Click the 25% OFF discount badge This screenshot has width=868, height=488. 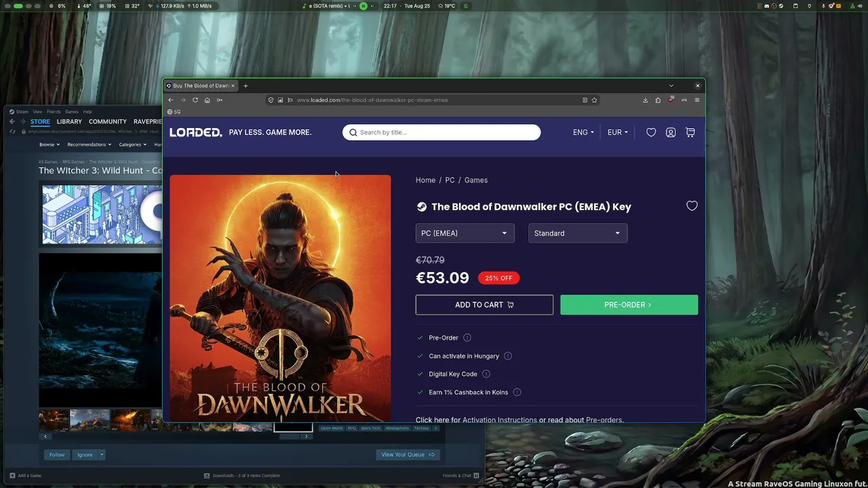tap(498, 278)
